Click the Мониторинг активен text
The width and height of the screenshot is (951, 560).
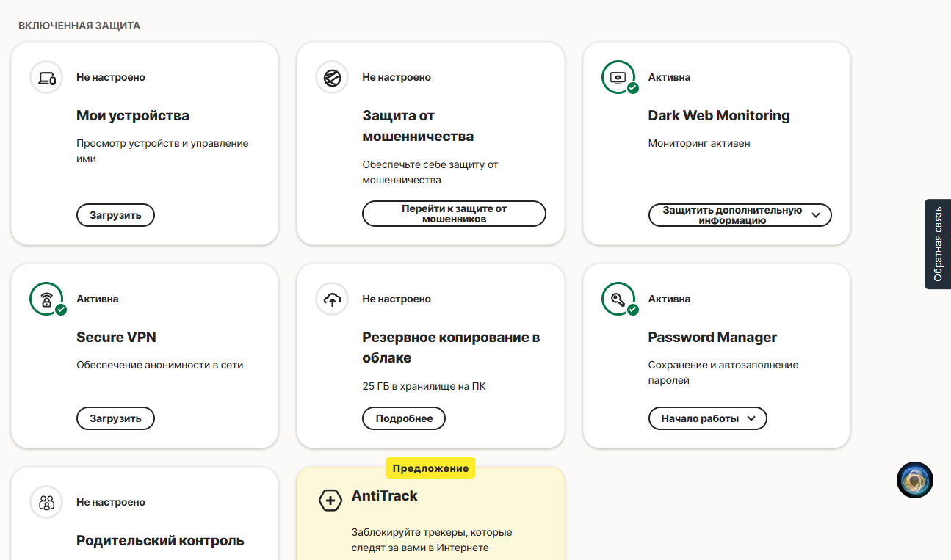(699, 144)
